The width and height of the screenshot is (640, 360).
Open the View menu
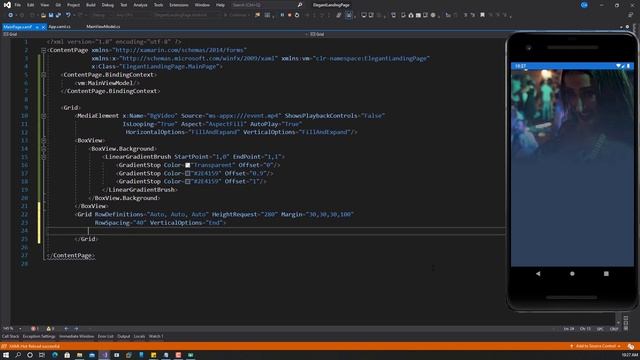(x=44, y=5)
